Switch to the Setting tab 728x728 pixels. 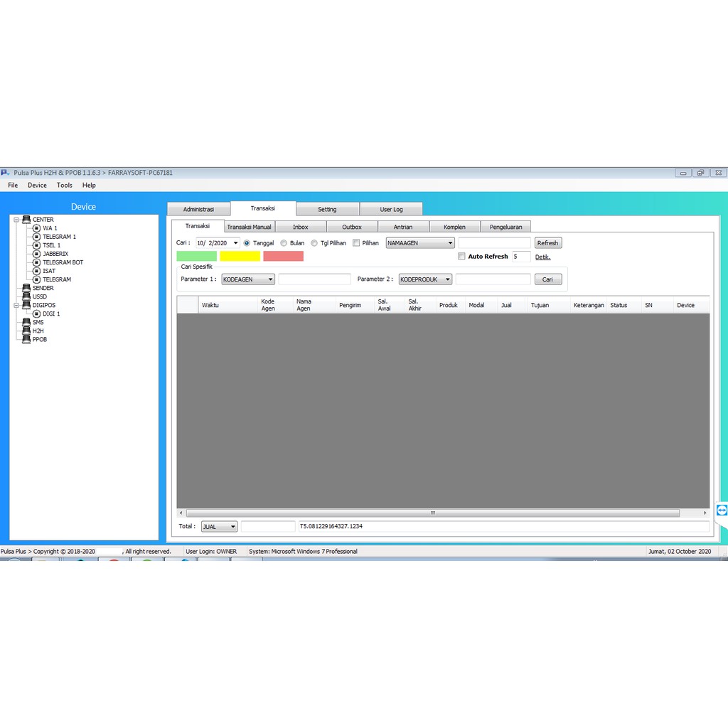coord(327,209)
